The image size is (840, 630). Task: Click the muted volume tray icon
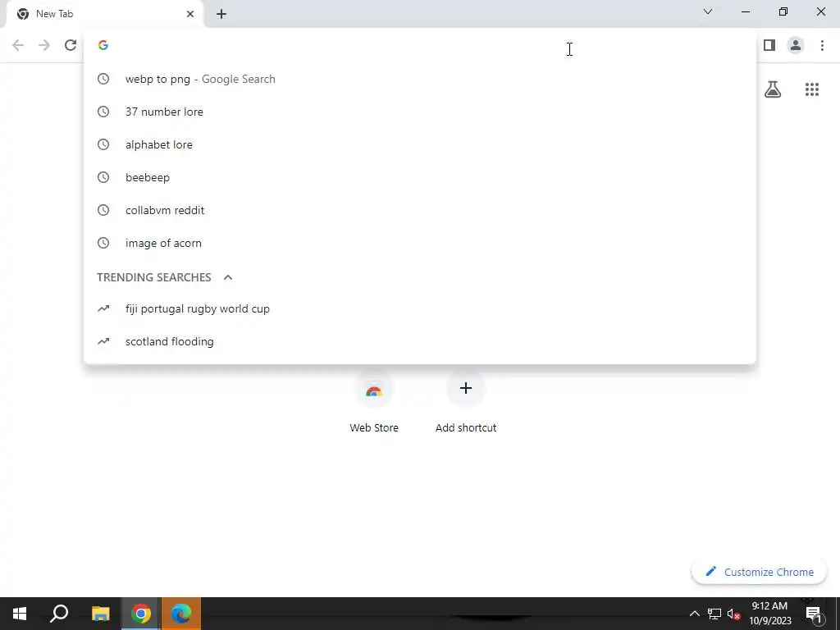tap(734, 614)
